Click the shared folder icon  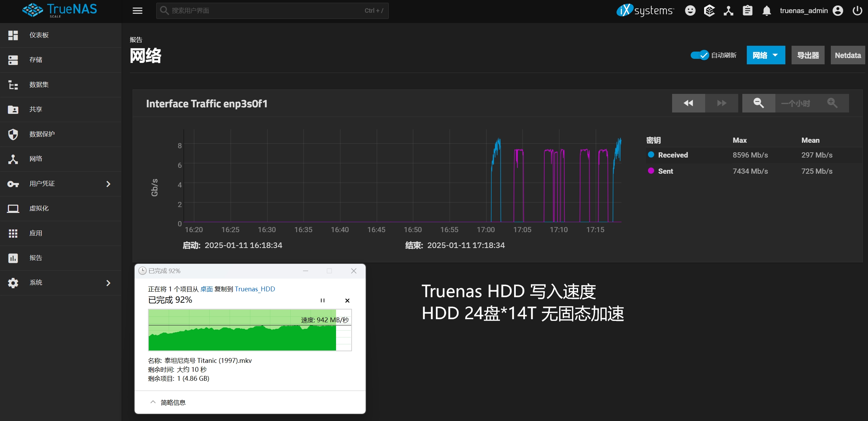pos(13,109)
